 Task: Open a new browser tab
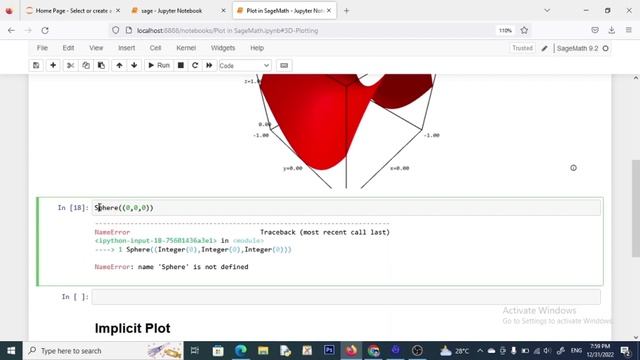[347, 11]
